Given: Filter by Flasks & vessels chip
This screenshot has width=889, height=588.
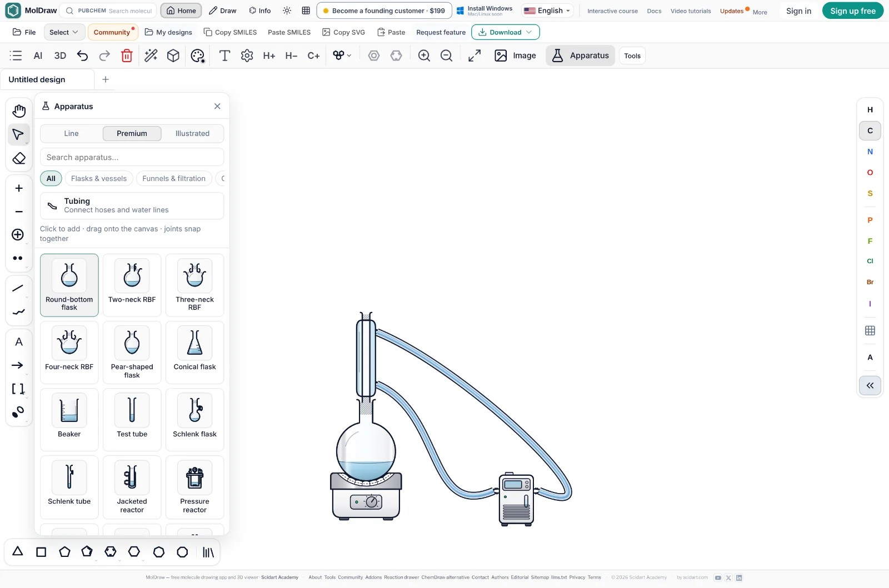Looking at the screenshot, I should pyautogui.click(x=99, y=178).
